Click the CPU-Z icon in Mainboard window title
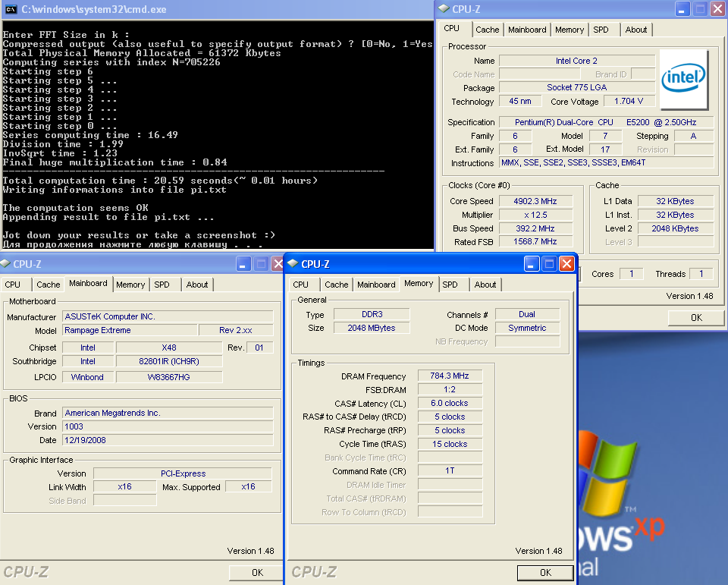The width and height of the screenshot is (728, 585). point(5,264)
